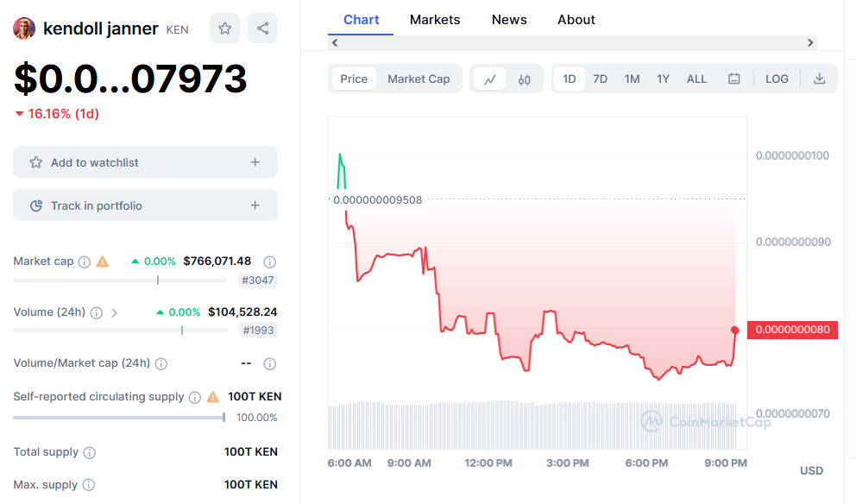Viewport: 856px width, 504px height.
Task: Click the right arrow of the tab scrollbar
Action: click(810, 42)
